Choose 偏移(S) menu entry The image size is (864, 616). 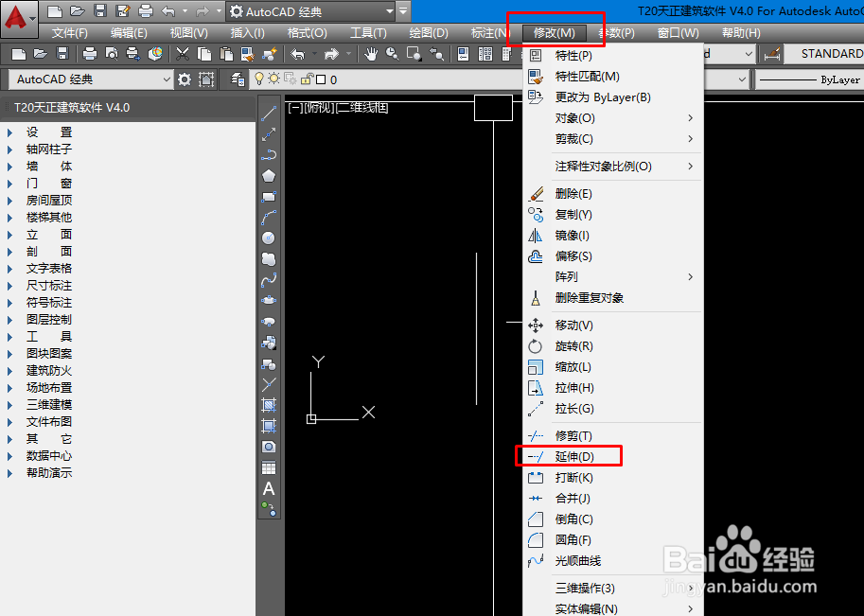(x=612, y=256)
